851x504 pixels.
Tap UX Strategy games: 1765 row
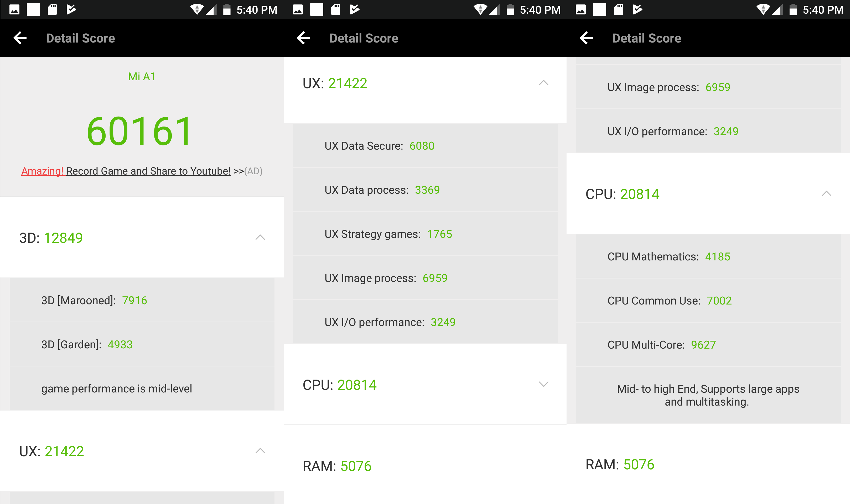click(x=425, y=234)
